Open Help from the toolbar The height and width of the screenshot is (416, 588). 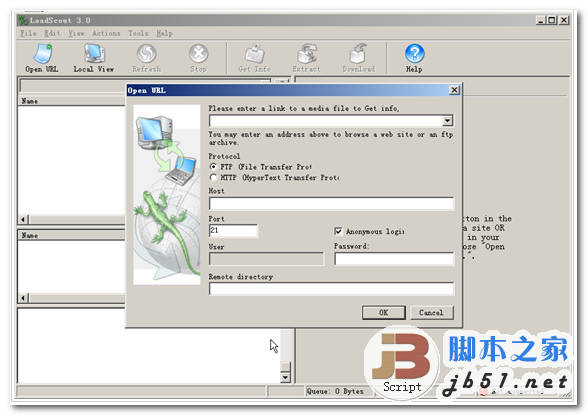tap(414, 58)
